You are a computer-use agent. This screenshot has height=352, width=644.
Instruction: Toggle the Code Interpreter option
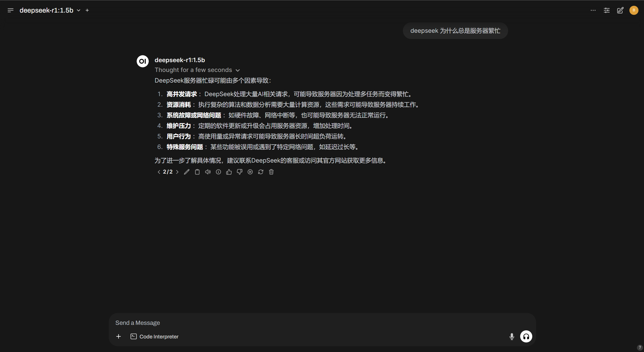click(x=155, y=336)
